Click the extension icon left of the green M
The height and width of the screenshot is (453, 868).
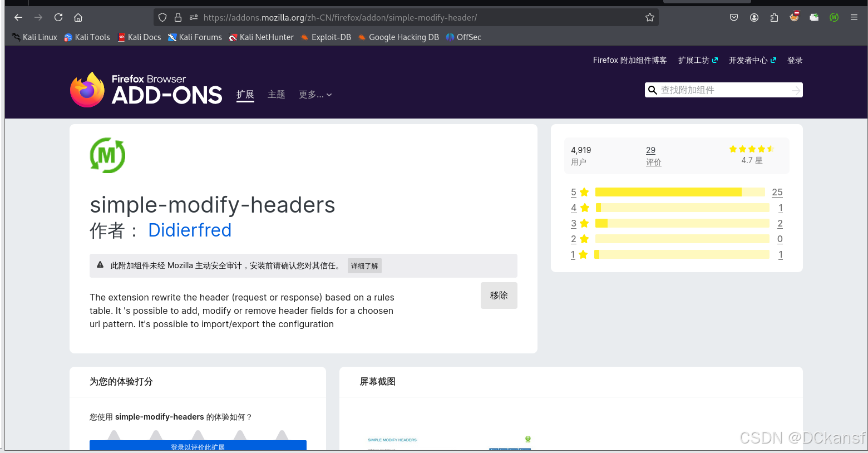tap(814, 17)
